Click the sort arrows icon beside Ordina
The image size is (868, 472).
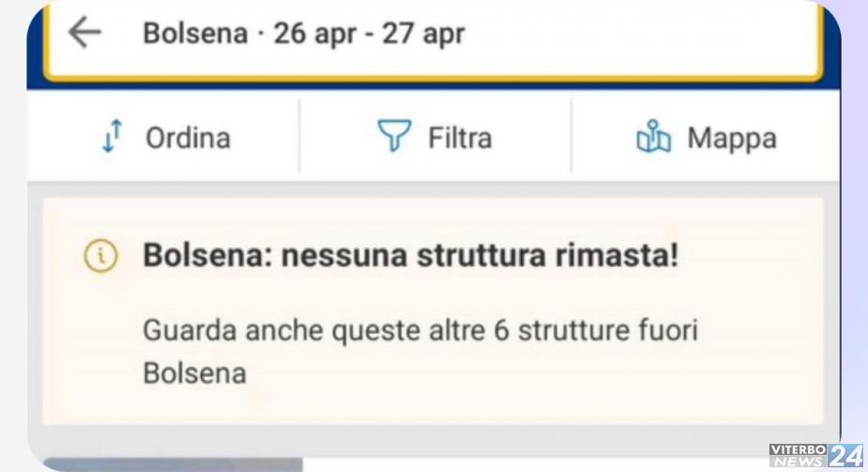(x=112, y=136)
